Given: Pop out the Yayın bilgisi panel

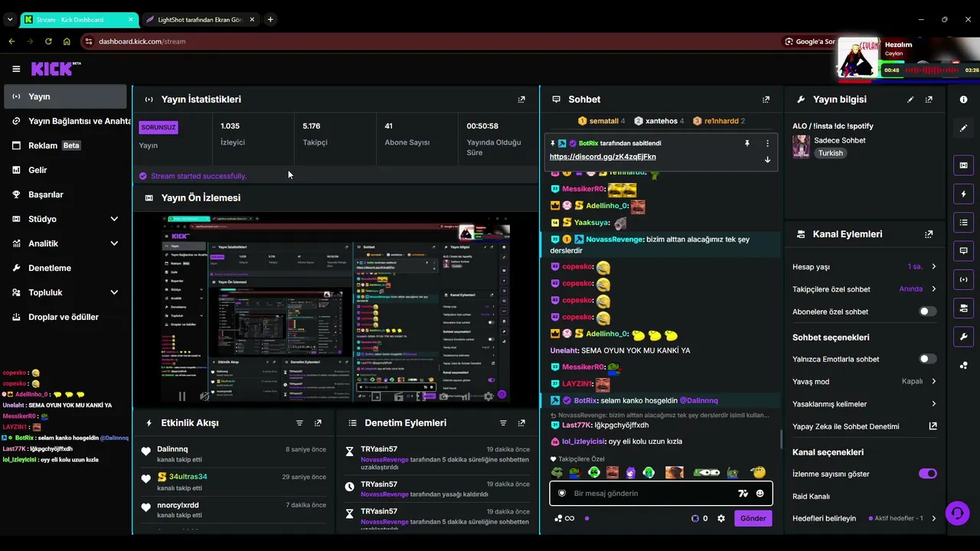Looking at the screenshot, I should (x=929, y=99).
